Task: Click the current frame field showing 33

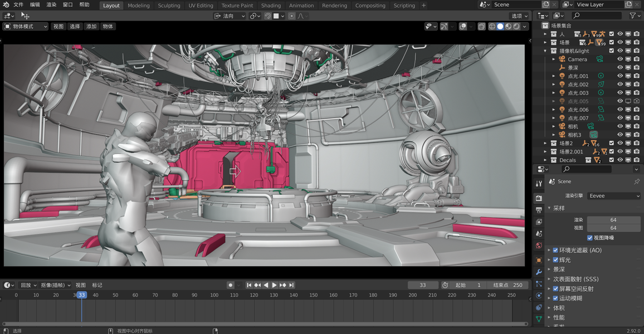Action: tap(423, 285)
